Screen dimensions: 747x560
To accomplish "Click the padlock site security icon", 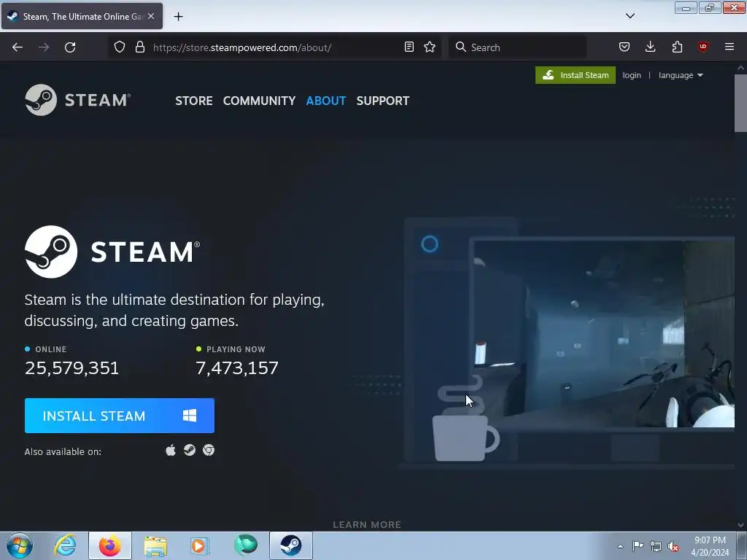I will 139,47.
